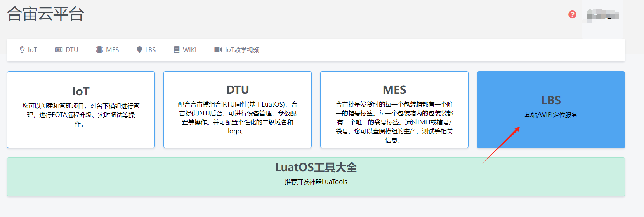Click the MES chip icon in navbar
This screenshot has width=644, height=217.
(99, 50)
